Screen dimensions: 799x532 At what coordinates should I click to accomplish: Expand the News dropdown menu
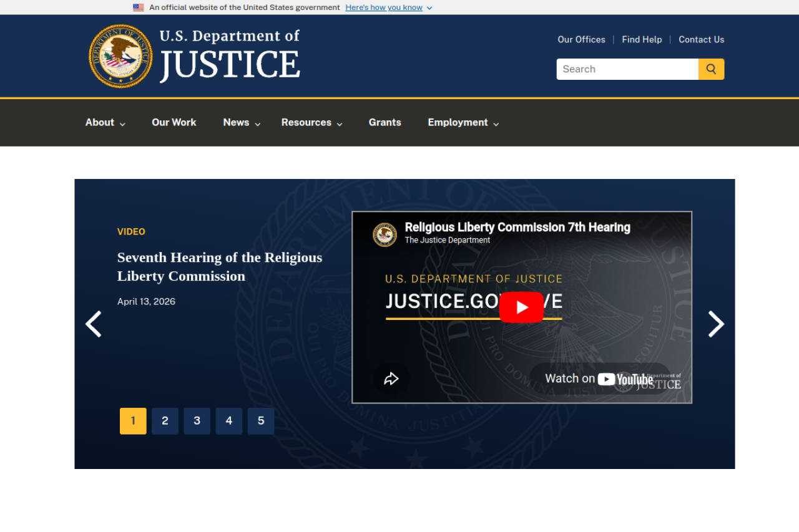242,123
